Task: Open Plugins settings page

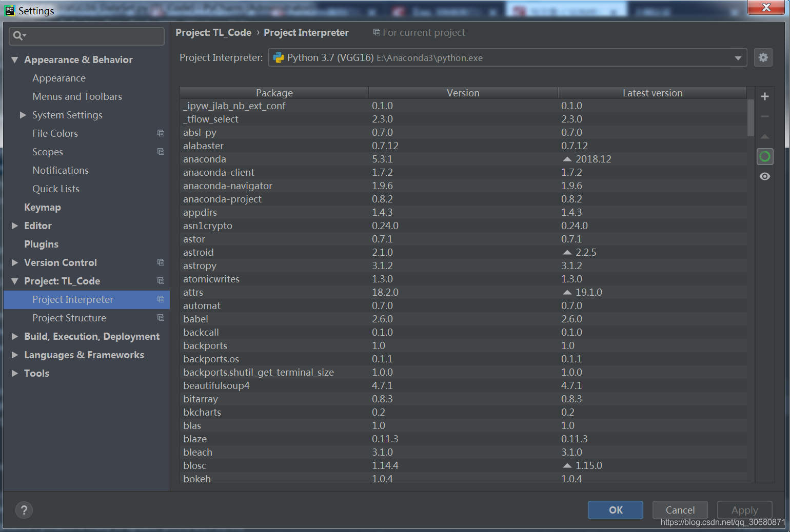Action: [41, 244]
